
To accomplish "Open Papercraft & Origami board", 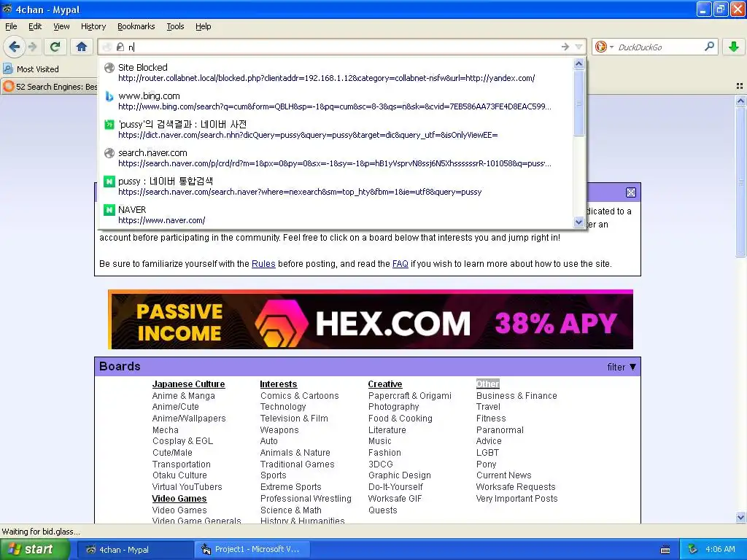I will click(410, 396).
